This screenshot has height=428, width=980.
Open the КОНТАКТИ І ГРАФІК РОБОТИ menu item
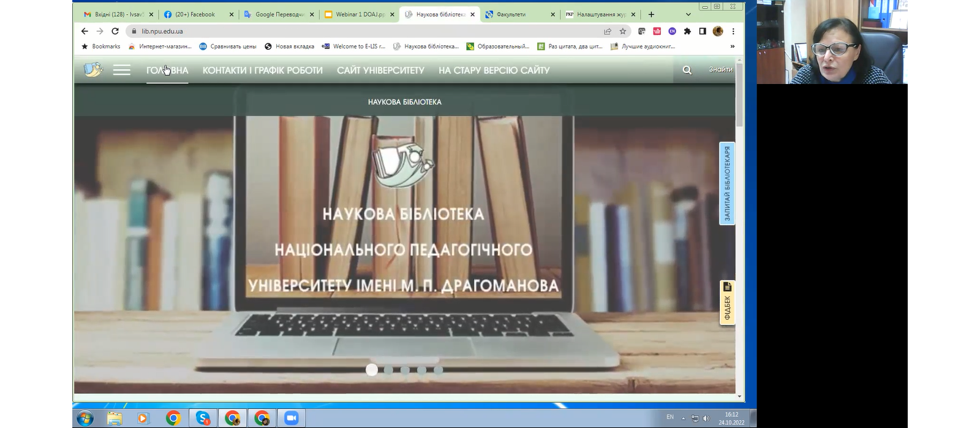click(262, 71)
